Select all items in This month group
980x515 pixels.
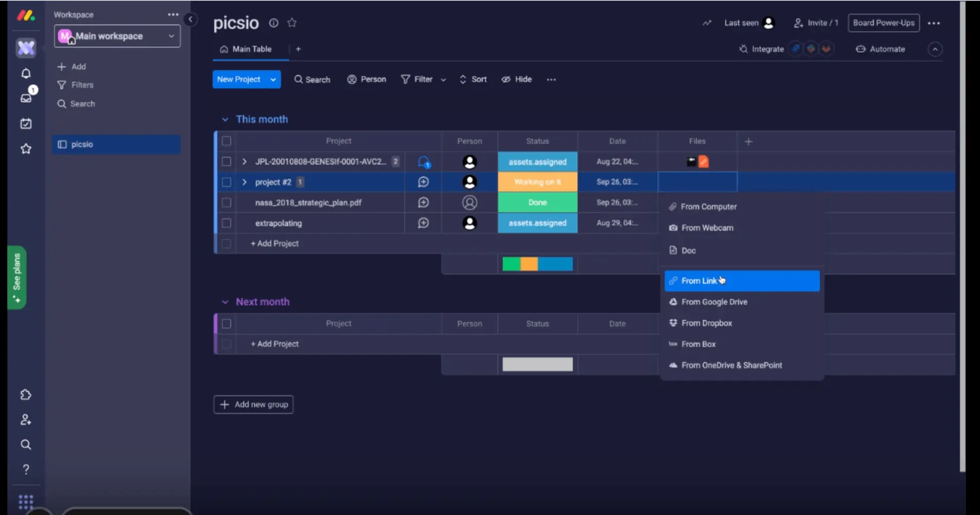(x=226, y=141)
